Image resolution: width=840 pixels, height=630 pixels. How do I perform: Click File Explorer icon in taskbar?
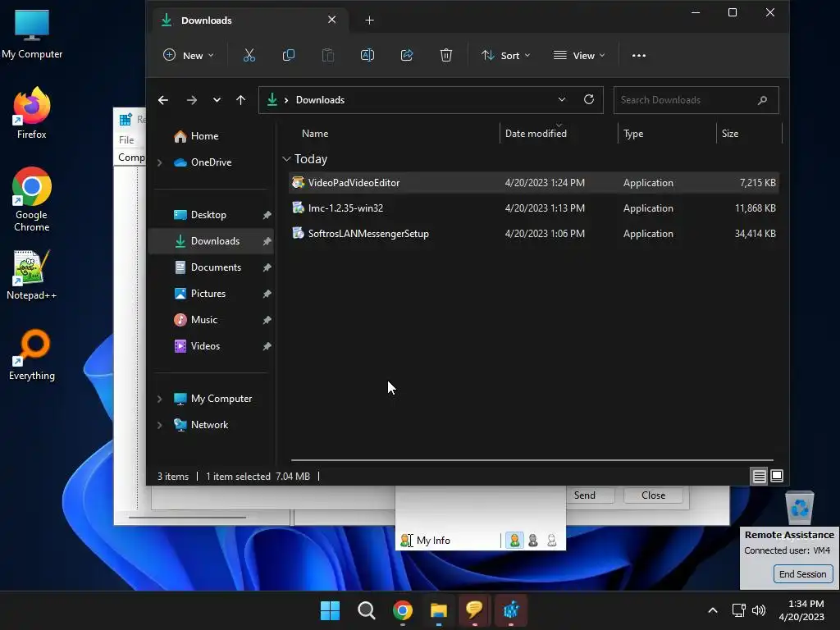click(439, 610)
